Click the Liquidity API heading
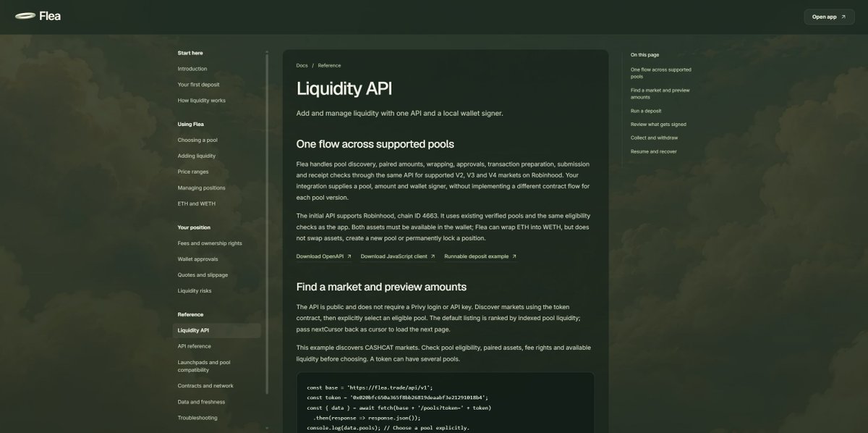Image resolution: width=868 pixels, height=433 pixels. 344,88
